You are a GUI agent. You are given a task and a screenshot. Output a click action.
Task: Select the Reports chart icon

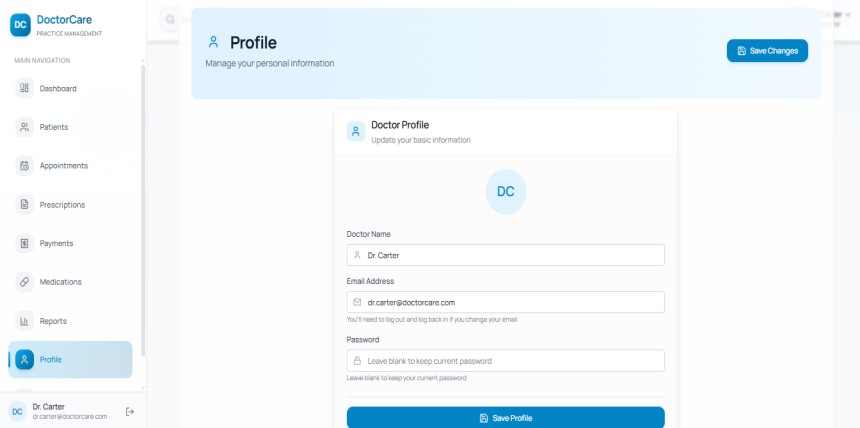(x=25, y=321)
